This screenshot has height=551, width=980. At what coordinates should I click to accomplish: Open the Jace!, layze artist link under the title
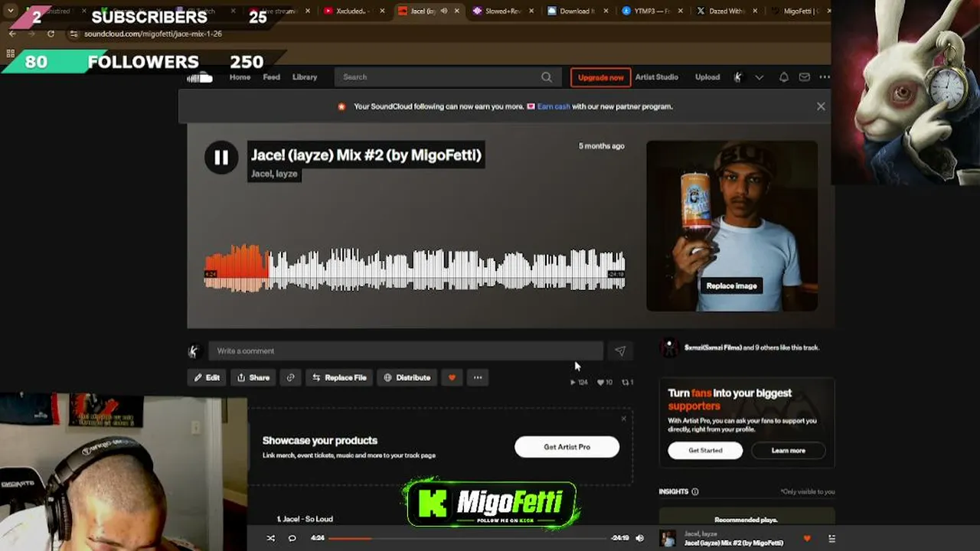click(274, 174)
